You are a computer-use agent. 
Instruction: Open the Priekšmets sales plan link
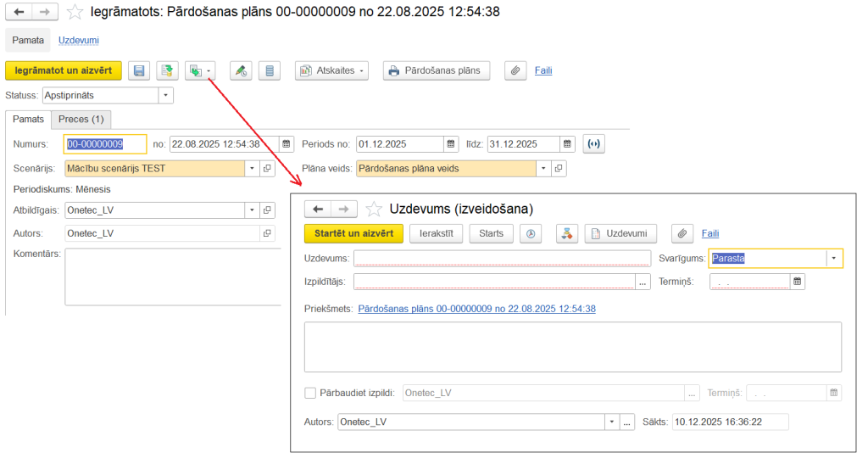[x=476, y=309]
